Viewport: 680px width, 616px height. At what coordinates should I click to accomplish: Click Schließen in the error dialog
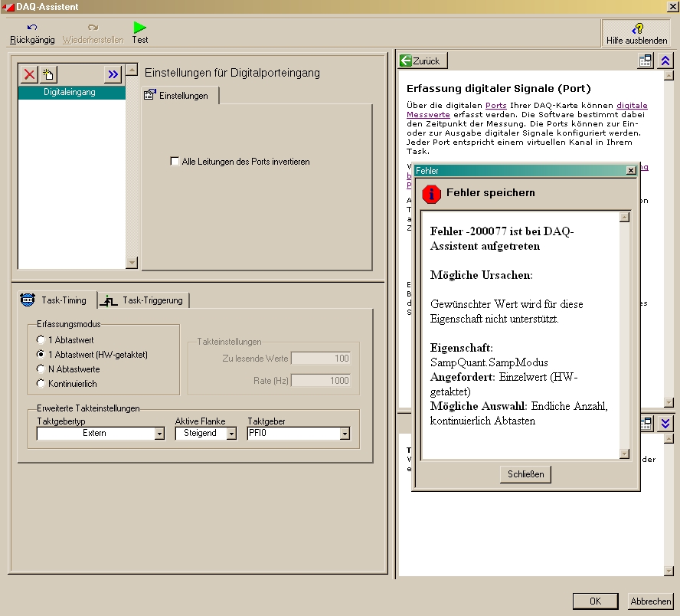[x=525, y=474]
